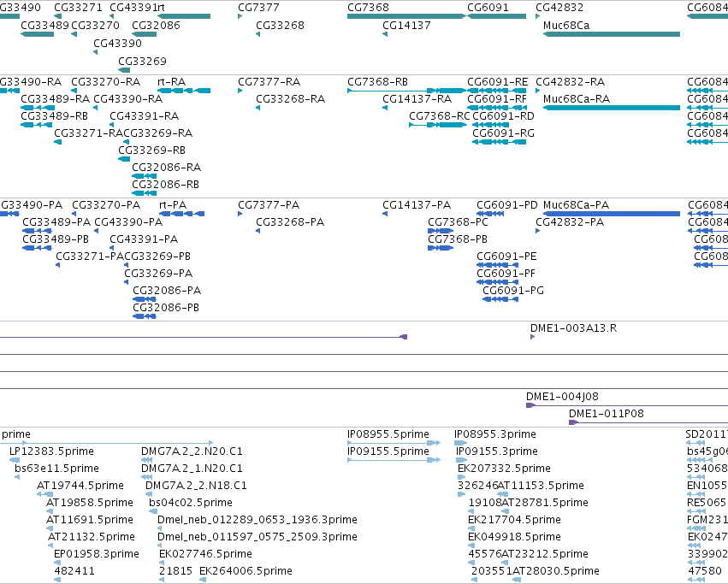
Task: Open transcript CG42832-RA label
Action: (x=570, y=82)
